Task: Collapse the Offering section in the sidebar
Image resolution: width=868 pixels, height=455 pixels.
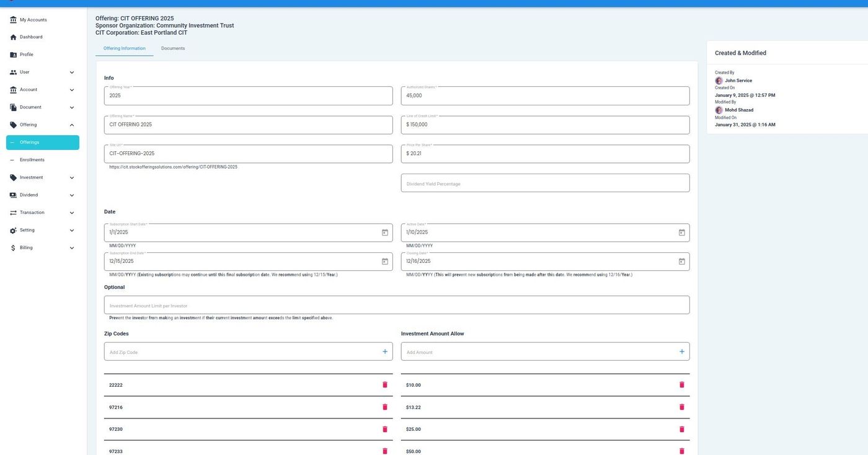Action: (71, 125)
